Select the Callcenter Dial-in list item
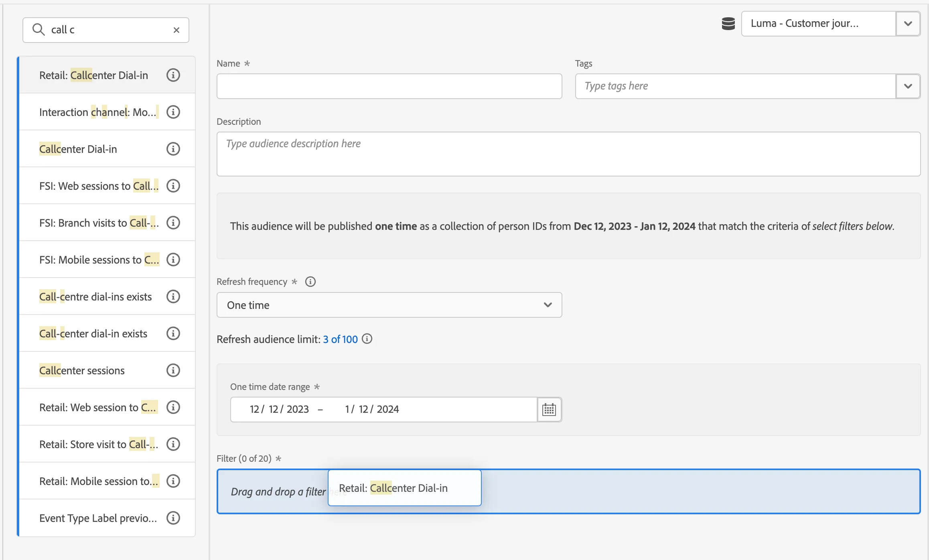Image resolution: width=929 pixels, height=560 pixels. point(107,149)
